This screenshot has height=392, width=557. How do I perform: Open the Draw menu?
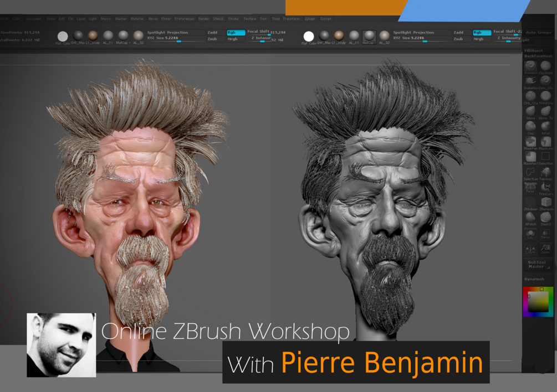[50, 19]
